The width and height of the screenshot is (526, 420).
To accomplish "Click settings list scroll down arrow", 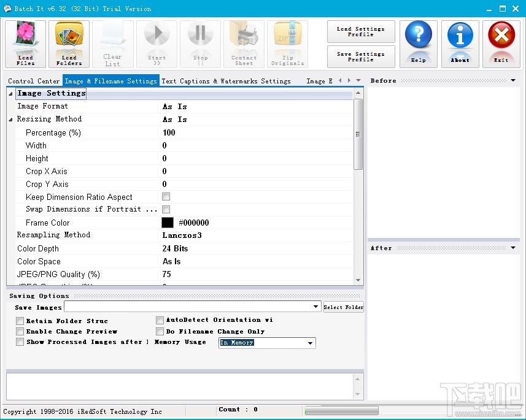I will [x=358, y=280].
